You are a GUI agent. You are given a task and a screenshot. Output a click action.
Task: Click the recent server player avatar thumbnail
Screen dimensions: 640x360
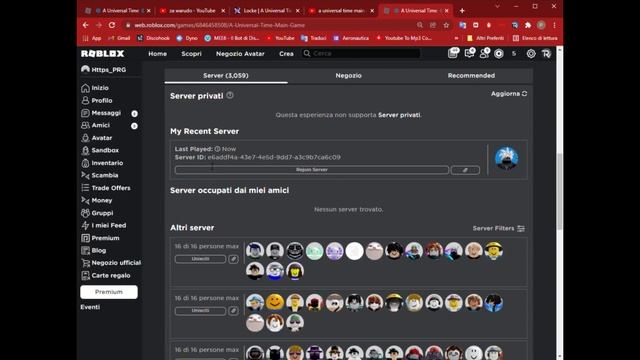pyautogui.click(x=507, y=158)
